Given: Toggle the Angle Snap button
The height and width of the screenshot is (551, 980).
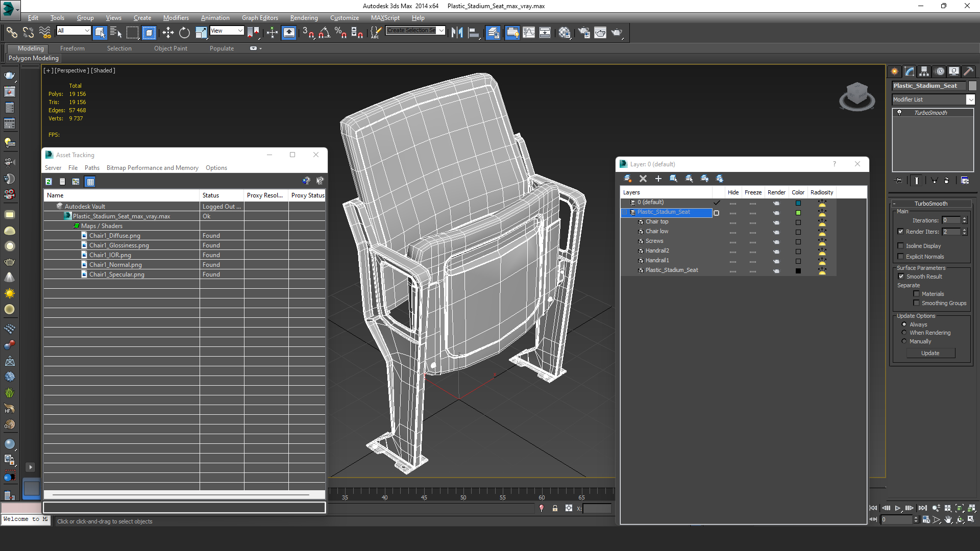Looking at the screenshot, I should 324,33.
